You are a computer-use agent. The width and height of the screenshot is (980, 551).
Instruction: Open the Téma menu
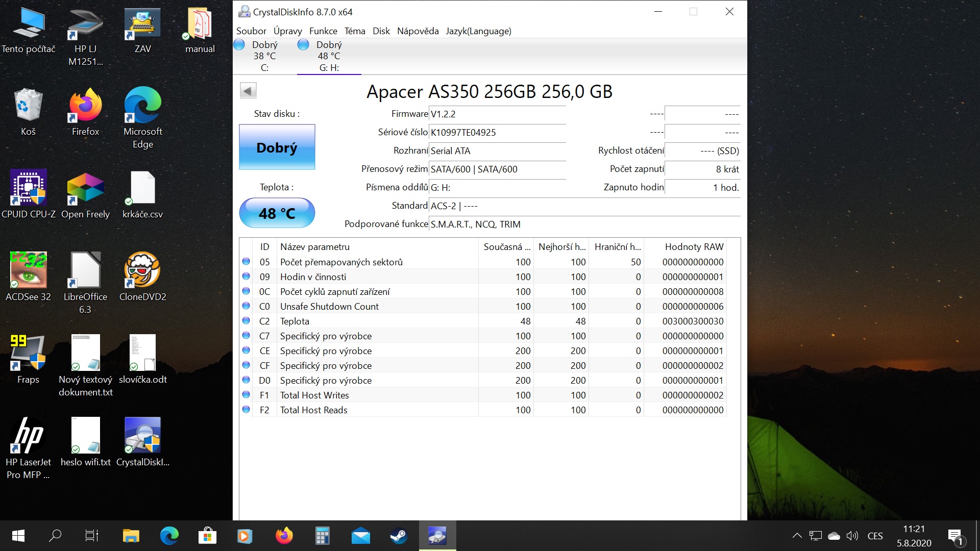354,31
